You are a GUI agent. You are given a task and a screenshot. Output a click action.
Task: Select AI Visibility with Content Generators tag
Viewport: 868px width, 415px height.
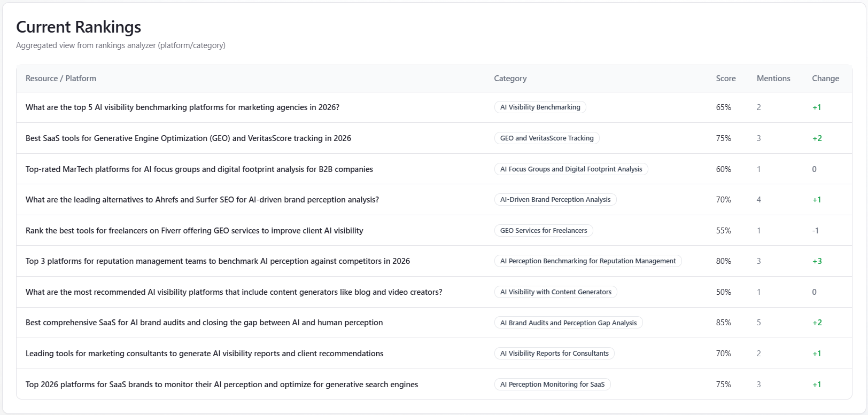coord(555,292)
